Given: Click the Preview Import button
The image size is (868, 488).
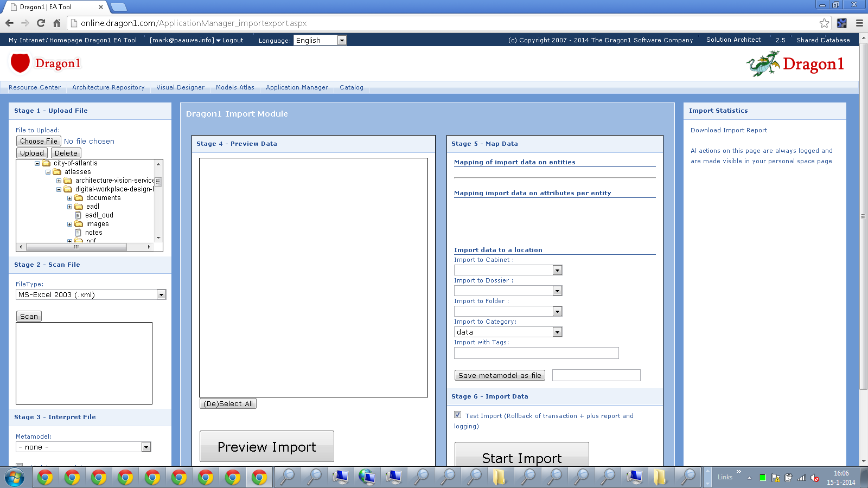Looking at the screenshot, I should [x=267, y=446].
